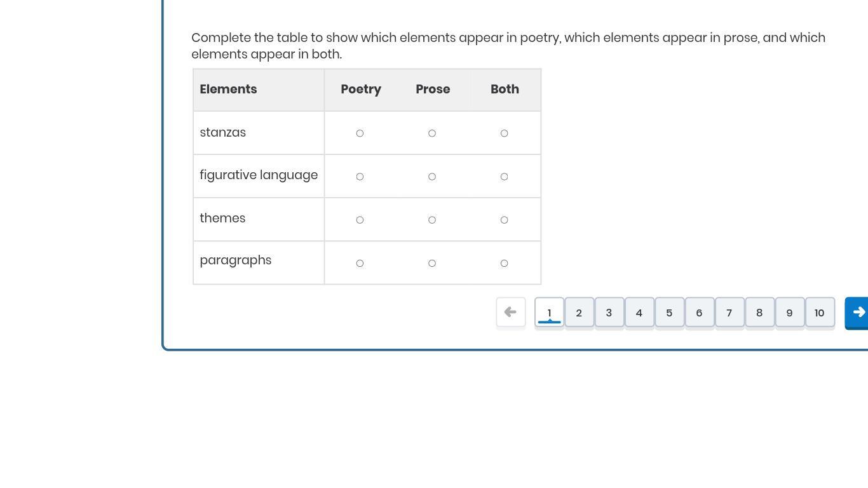Select Both for figurative language

(504, 177)
